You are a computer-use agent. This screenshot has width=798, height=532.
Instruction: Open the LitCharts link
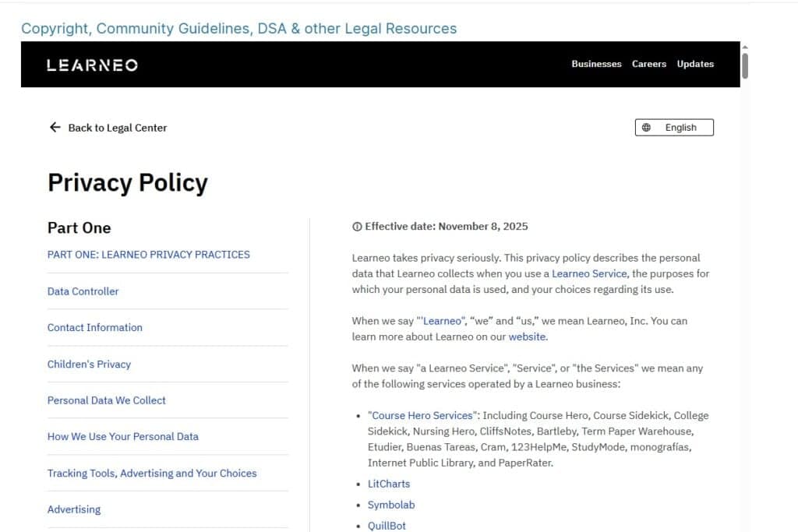pyautogui.click(x=389, y=484)
